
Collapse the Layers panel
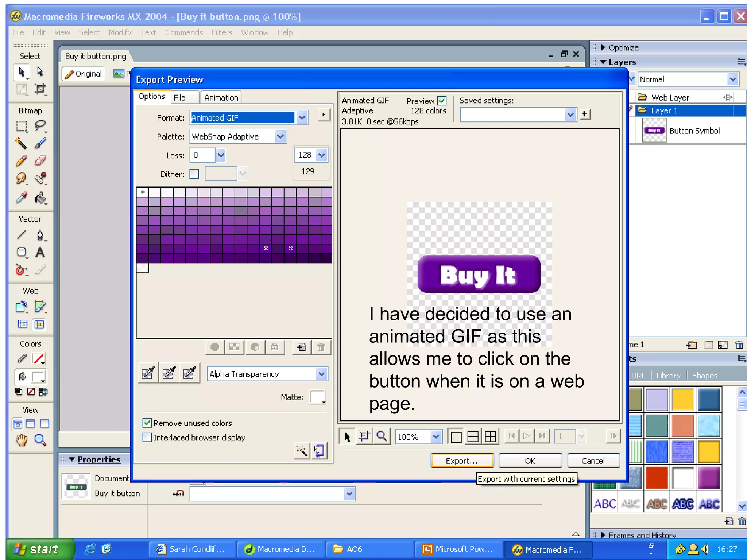(x=603, y=62)
